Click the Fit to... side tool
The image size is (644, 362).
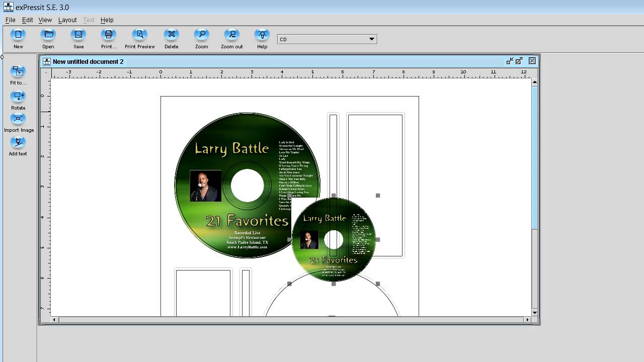coord(18,72)
